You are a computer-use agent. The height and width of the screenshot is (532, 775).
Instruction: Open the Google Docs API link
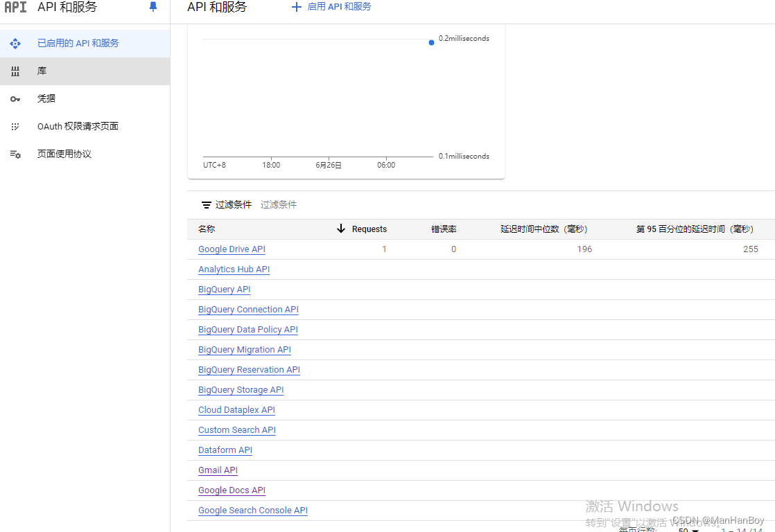coord(232,490)
